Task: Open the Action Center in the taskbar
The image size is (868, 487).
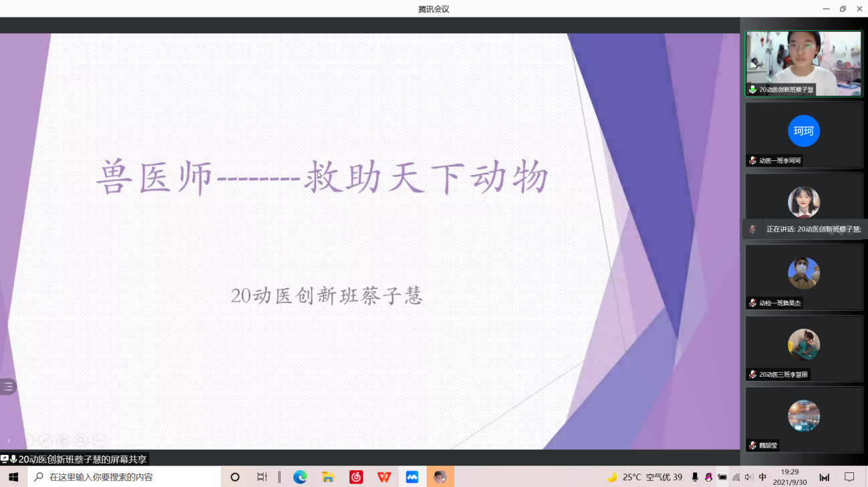Action: (849, 477)
